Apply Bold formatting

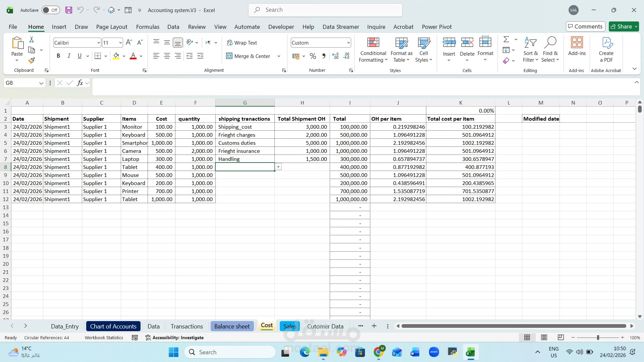click(x=58, y=56)
